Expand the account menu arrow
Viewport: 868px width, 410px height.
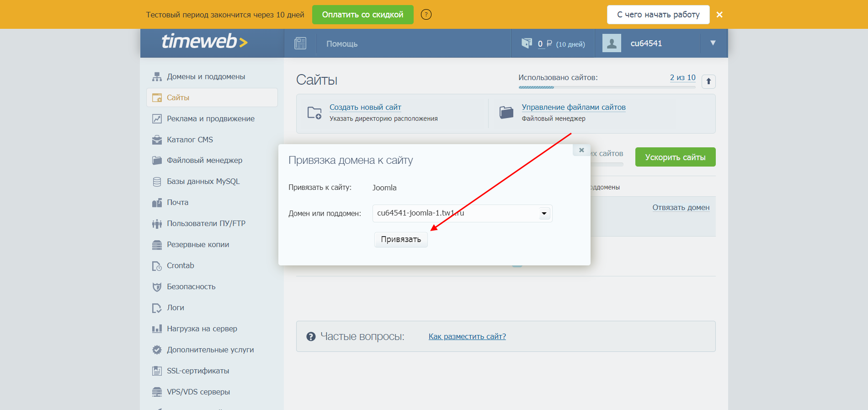[x=713, y=43]
